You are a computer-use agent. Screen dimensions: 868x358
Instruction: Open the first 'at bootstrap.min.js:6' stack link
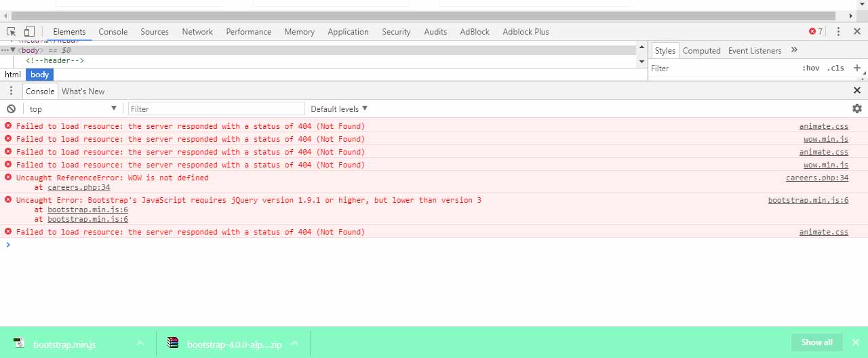87,210
